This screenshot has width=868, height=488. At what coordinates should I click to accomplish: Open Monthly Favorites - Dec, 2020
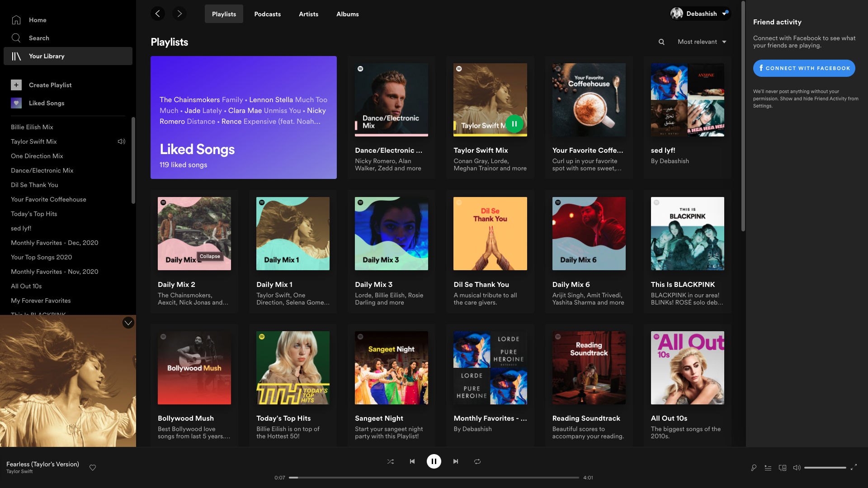(55, 243)
